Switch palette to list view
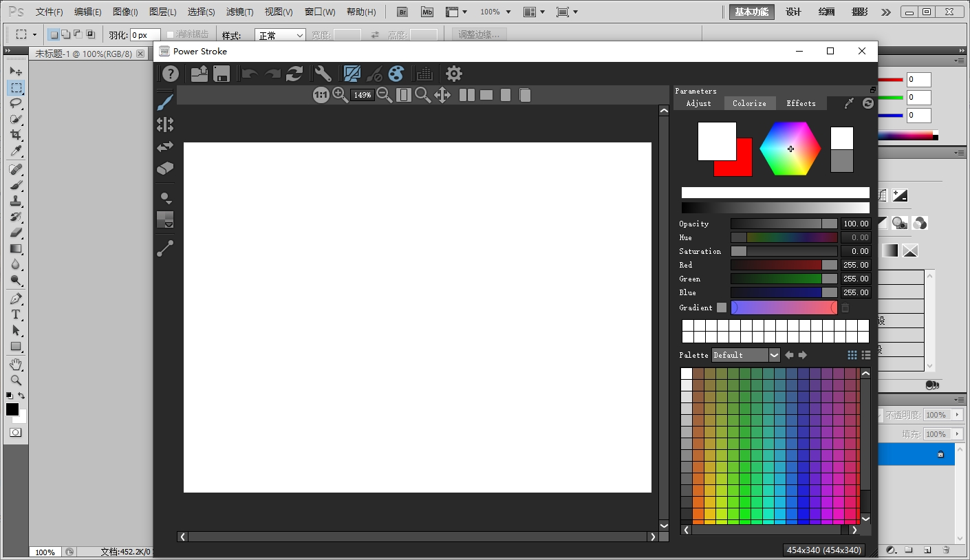Image resolution: width=970 pixels, height=560 pixels. [866, 355]
